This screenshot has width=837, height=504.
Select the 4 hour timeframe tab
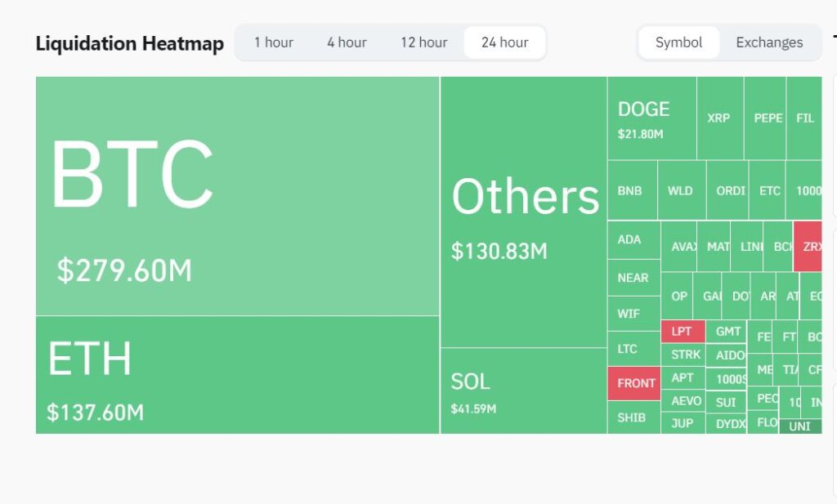point(347,42)
